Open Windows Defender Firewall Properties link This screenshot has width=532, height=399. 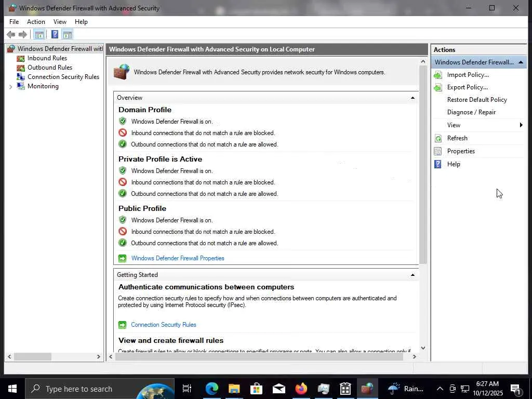(178, 258)
